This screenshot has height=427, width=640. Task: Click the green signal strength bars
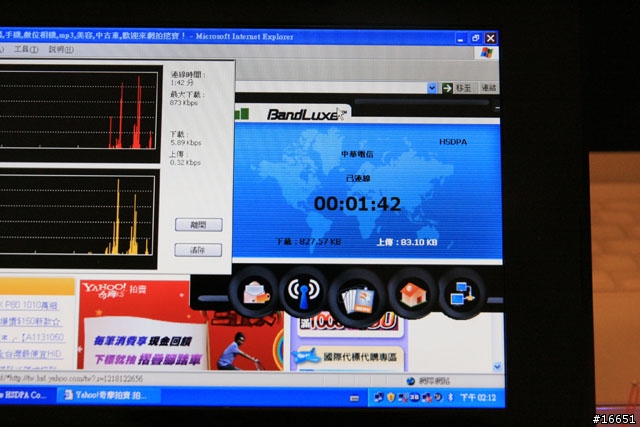click(x=242, y=113)
